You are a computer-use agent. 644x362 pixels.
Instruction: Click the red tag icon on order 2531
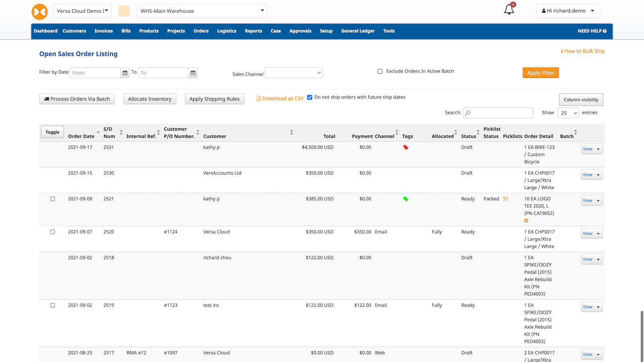406,147
